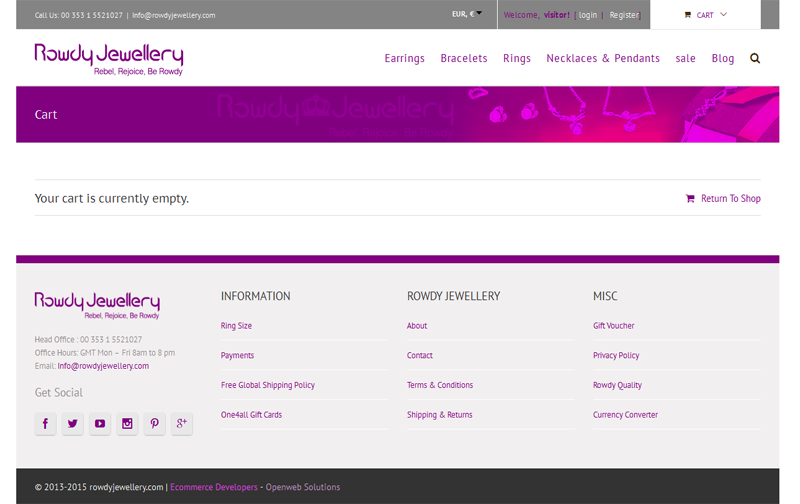Image resolution: width=800 pixels, height=504 pixels.
Task: Open the YouTube social icon
Action: (x=100, y=424)
